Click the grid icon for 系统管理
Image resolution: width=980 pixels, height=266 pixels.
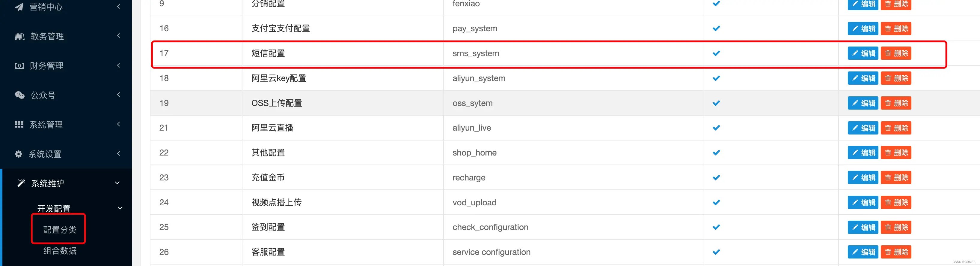click(x=19, y=125)
